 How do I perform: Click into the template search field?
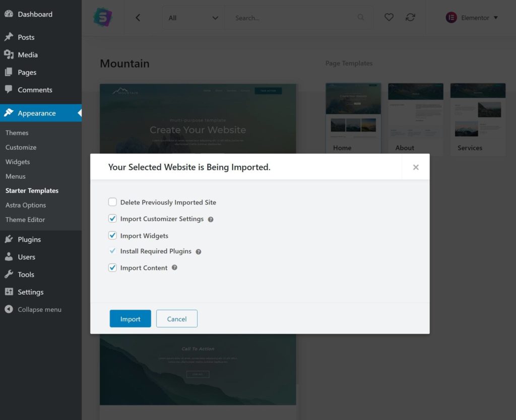pyautogui.click(x=292, y=18)
